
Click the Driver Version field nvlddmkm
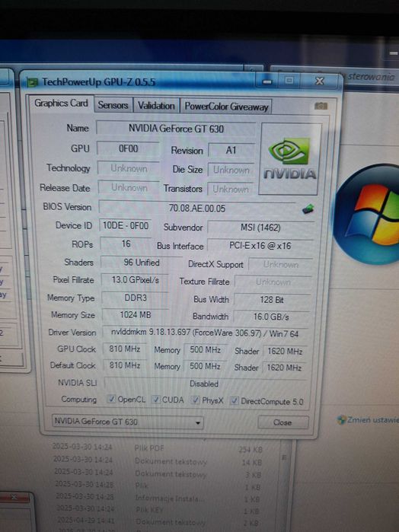pyautogui.click(x=205, y=333)
